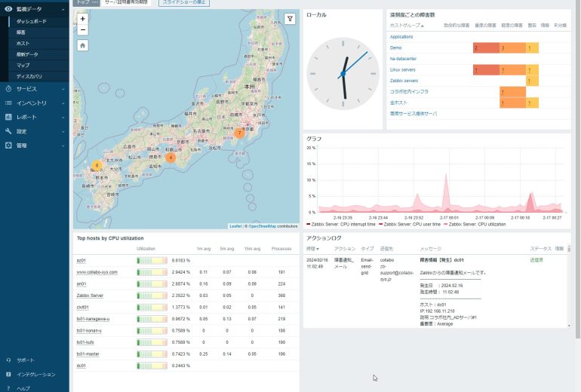Expand the インベントリ menu section

click(63, 103)
